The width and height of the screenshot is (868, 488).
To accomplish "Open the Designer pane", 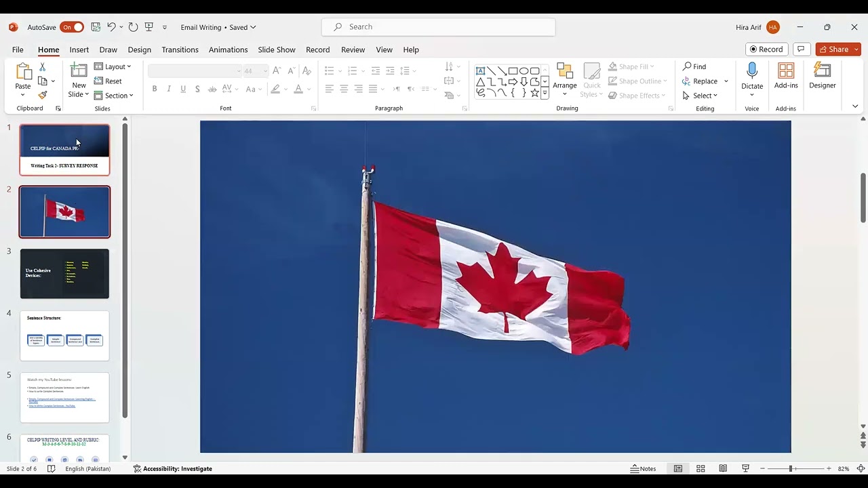I will click(822, 76).
